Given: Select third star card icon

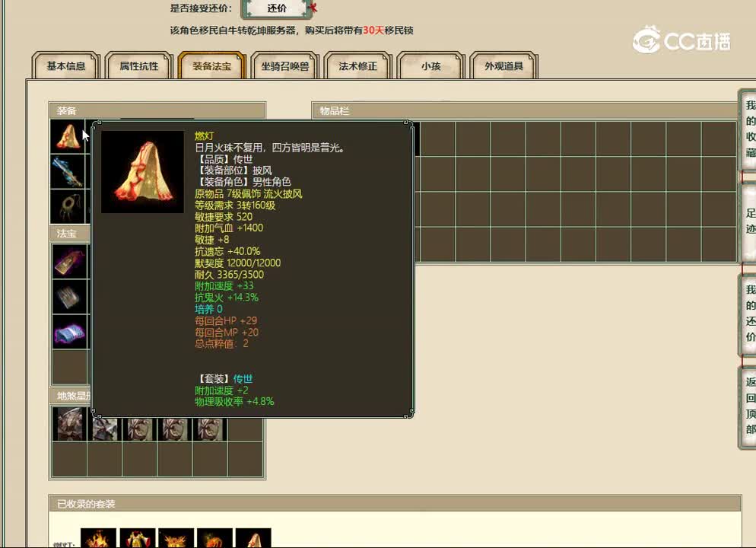Looking at the screenshot, I should 140,429.
